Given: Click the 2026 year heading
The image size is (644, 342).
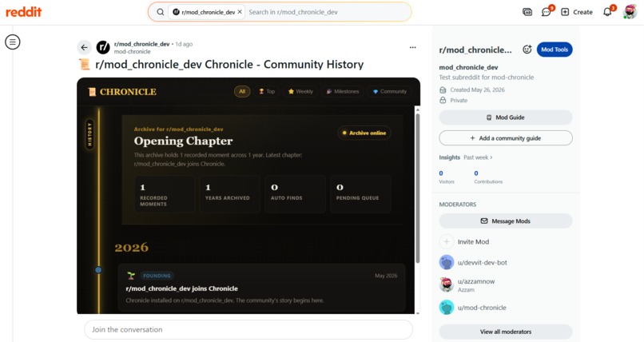Looking at the screenshot, I should [x=131, y=248].
